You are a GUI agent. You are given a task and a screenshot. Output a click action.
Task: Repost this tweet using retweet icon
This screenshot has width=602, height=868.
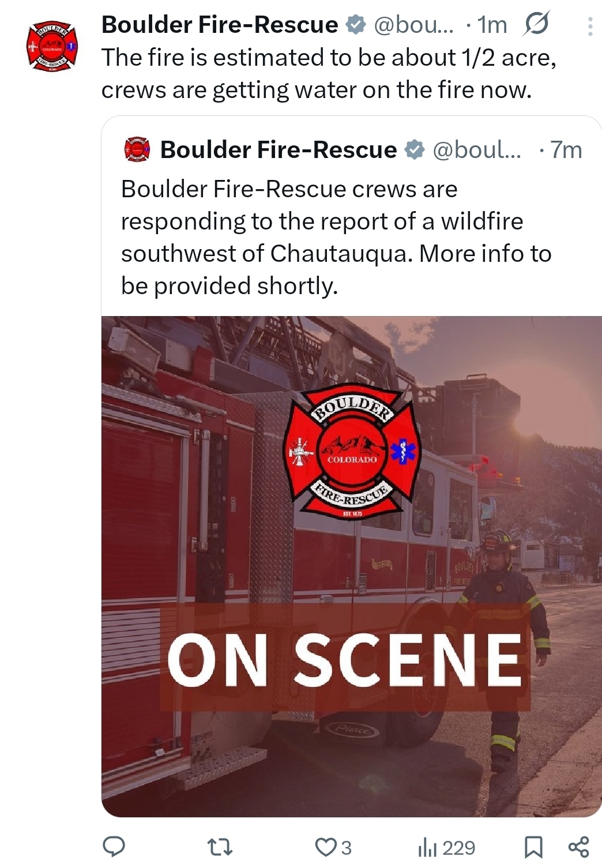click(x=220, y=847)
